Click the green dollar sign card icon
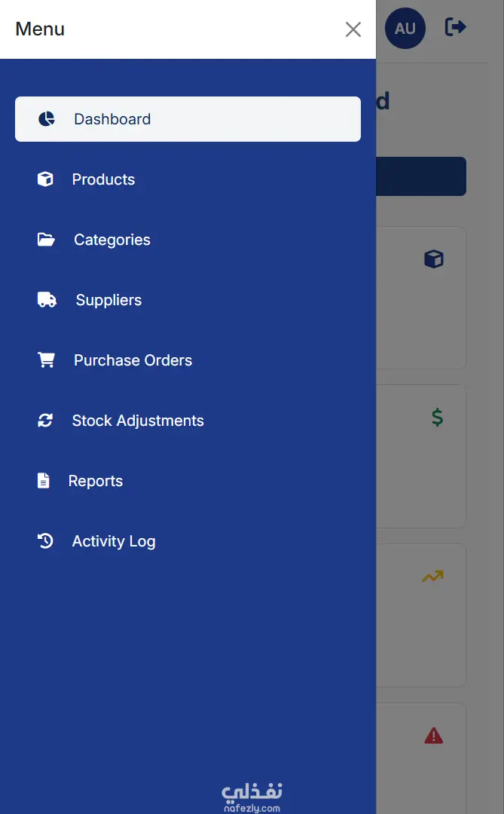 coord(438,417)
